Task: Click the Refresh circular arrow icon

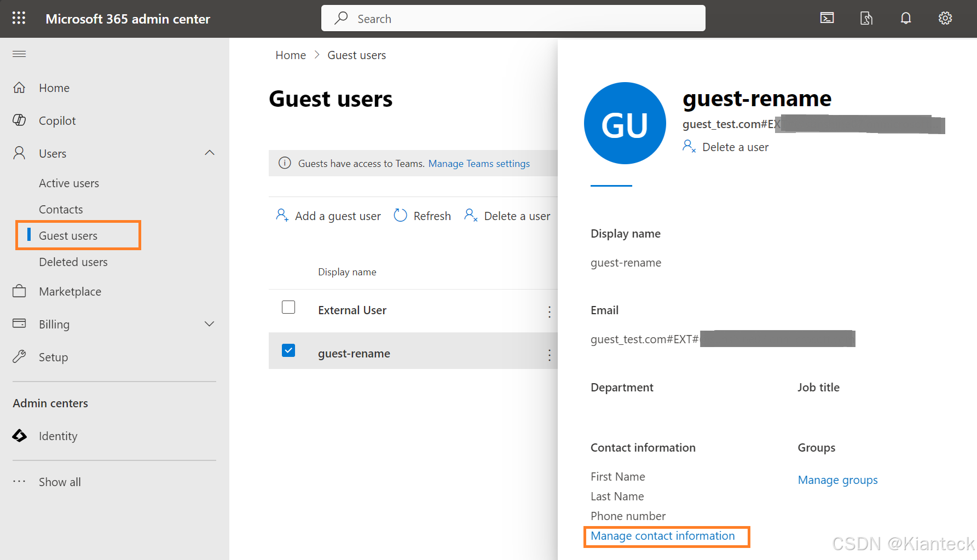Action: [400, 216]
